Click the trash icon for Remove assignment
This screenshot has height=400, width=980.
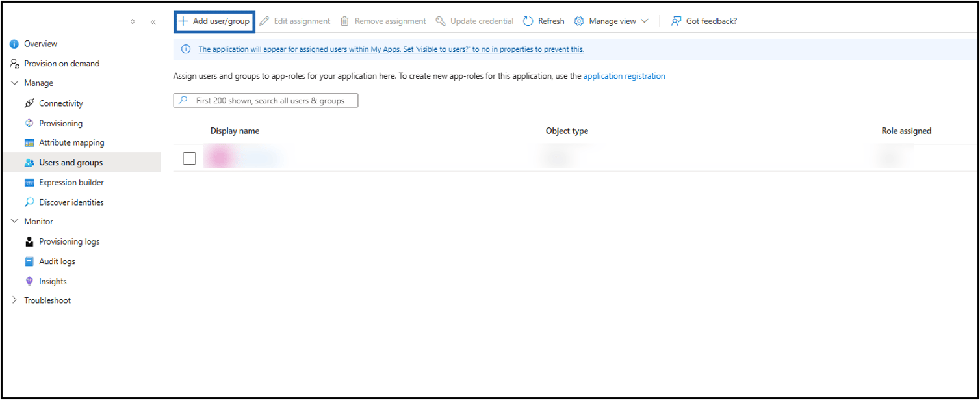[344, 21]
